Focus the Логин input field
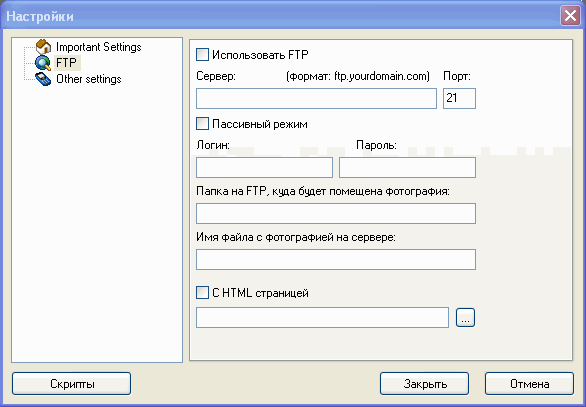Screen dimensions: 586x407 click(264, 167)
